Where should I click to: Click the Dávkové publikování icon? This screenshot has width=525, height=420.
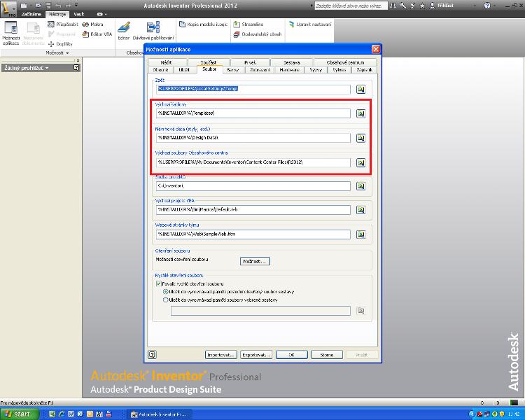pyautogui.click(x=153, y=31)
